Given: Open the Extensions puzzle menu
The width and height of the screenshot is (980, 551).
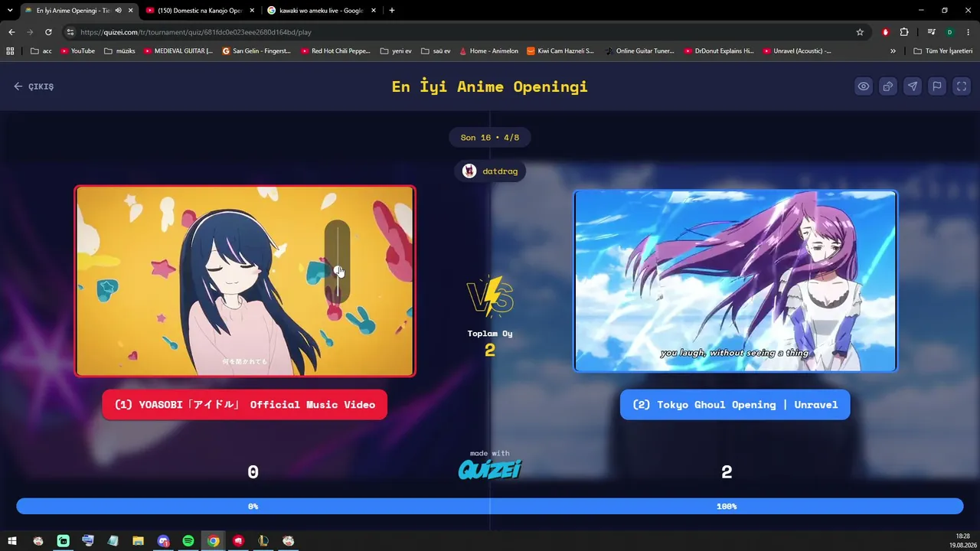Looking at the screenshot, I should (904, 32).
